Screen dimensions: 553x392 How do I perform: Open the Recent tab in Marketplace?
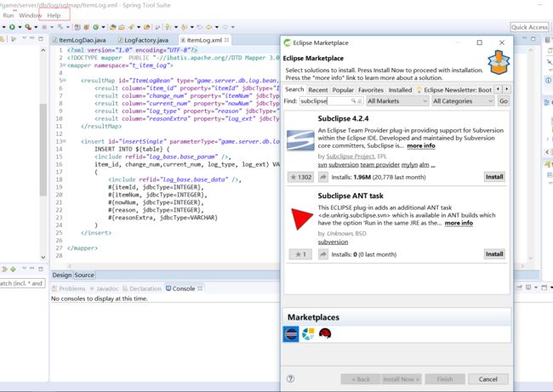[318, 90]
